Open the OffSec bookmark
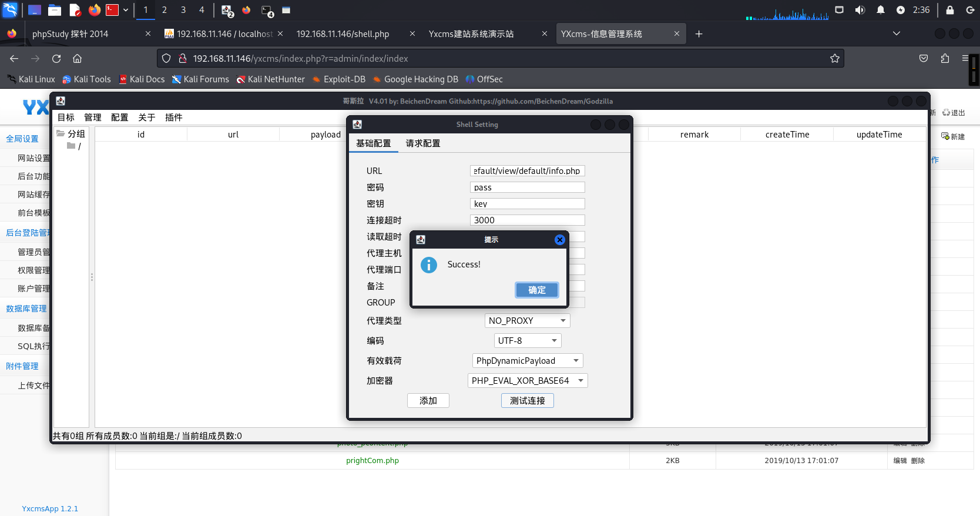Screen dimensions: 980x516 (484, 79)
